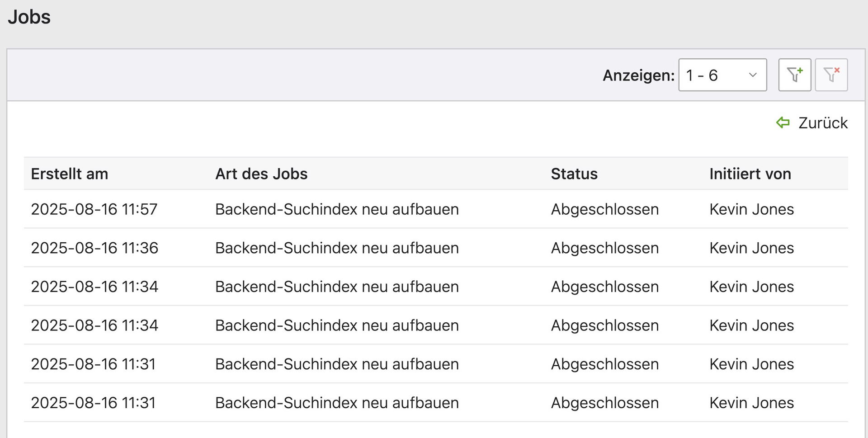Click the "Initiiert von" column header
Screen dimensions: 868x438
pyautogui.click(x=750, y=174)
